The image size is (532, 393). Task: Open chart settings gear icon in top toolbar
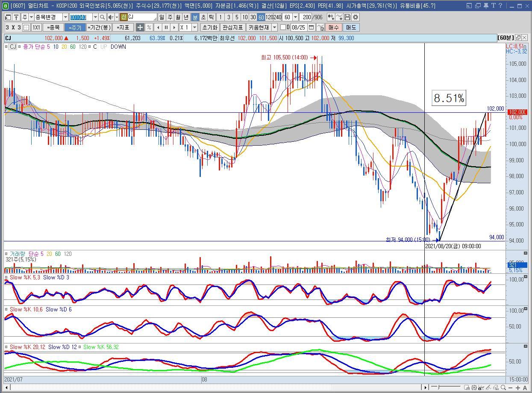coord(356,17)
